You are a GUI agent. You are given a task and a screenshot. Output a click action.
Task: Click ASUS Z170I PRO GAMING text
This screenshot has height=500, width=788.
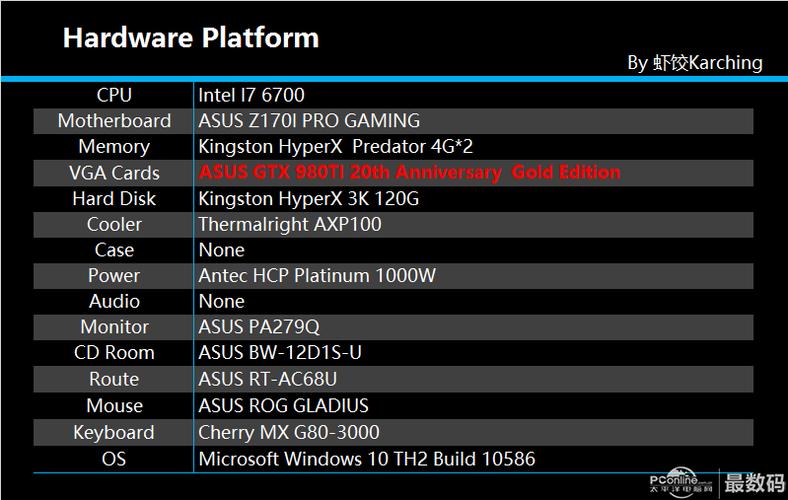click(x=309, y=121)
